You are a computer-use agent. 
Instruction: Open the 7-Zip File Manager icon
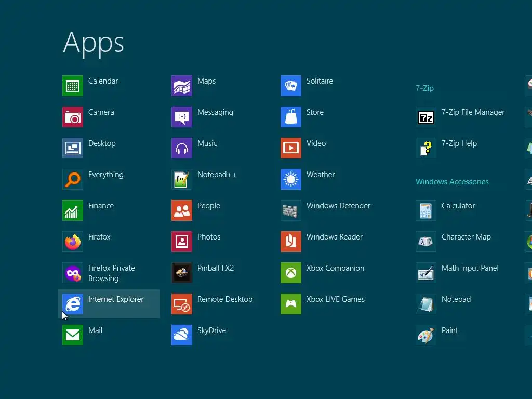(x=426, y=117)
